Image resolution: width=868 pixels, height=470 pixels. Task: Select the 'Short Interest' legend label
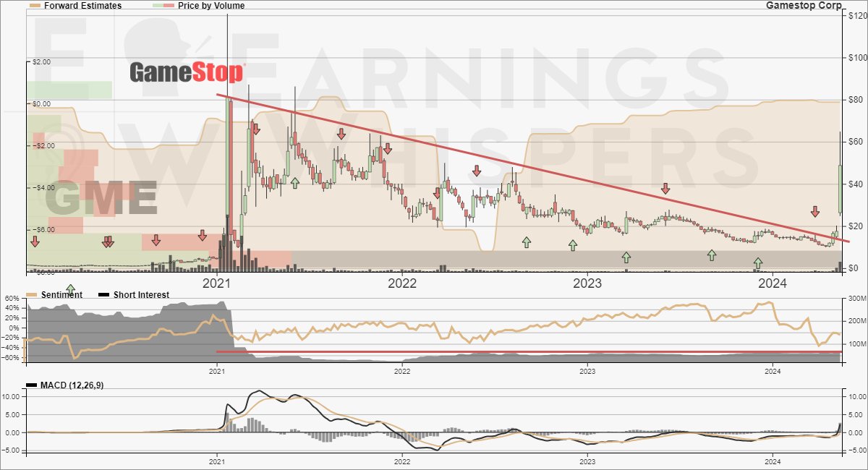pos(142,295)
